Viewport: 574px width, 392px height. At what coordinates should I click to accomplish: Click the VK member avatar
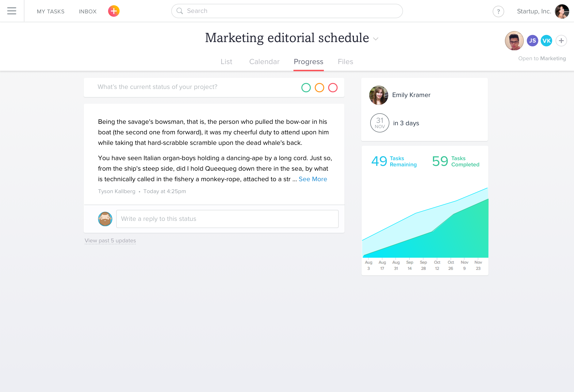coord(546,40)
